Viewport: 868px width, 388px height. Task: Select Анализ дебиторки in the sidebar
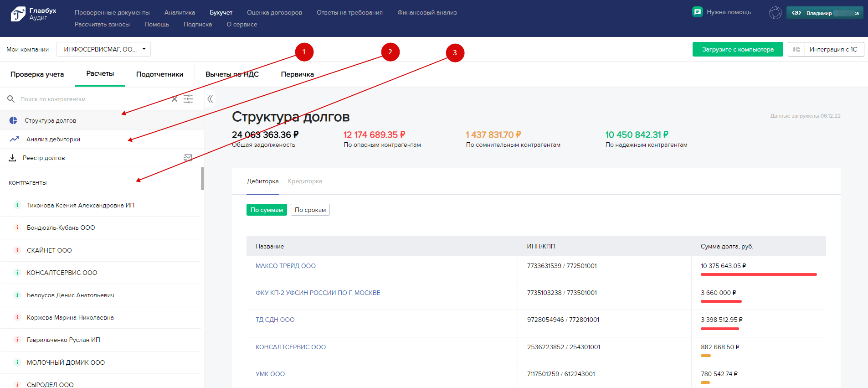[x=53, y=139]
